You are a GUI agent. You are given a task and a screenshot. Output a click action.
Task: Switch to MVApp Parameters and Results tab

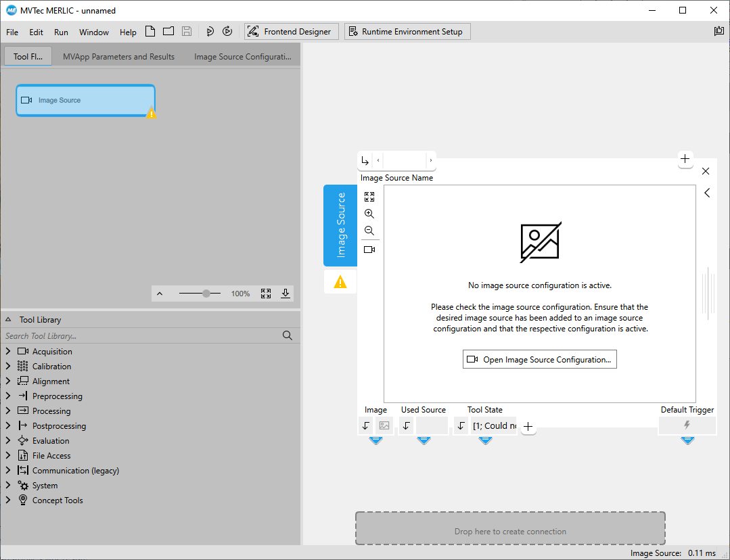[x=118, y=57]
